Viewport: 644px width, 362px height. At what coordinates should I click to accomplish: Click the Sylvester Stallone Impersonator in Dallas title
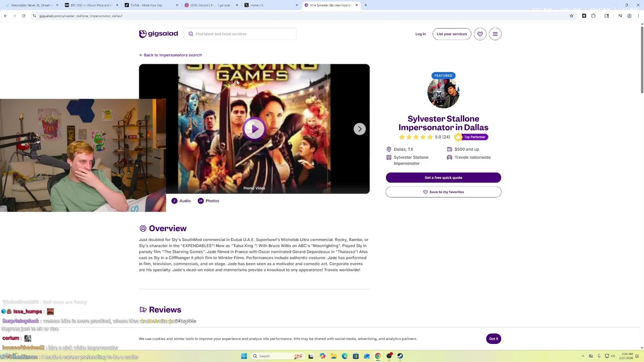[x=443, y=123]
